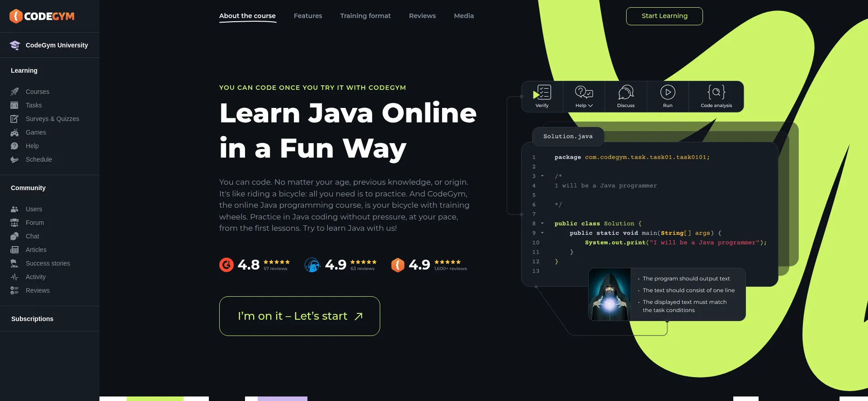This screenshot has width=868, height=401.
Task: Collapse the class Solution on line 8
Action: (x=542, y=224)
